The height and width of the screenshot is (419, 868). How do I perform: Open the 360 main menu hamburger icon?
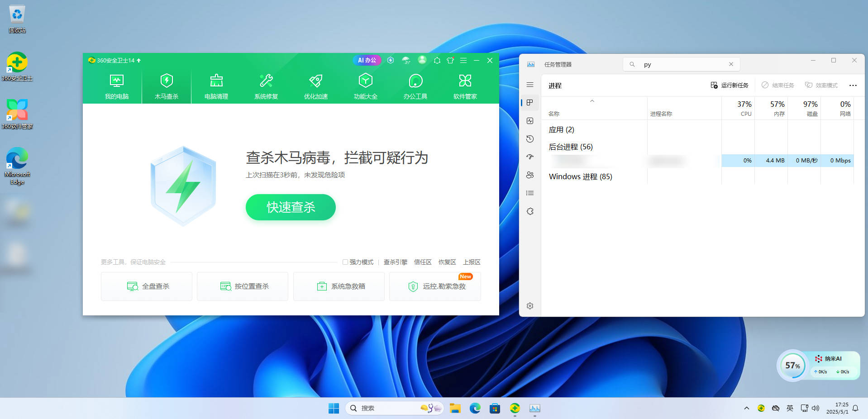point(463,60)
